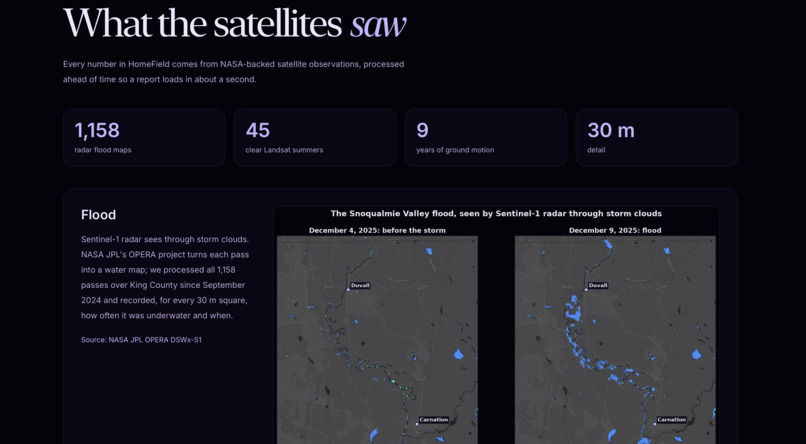Click "December 4, 2025: before the storm" caption
The width and height of the screenshot is (806, 444).
pos(377,230)
